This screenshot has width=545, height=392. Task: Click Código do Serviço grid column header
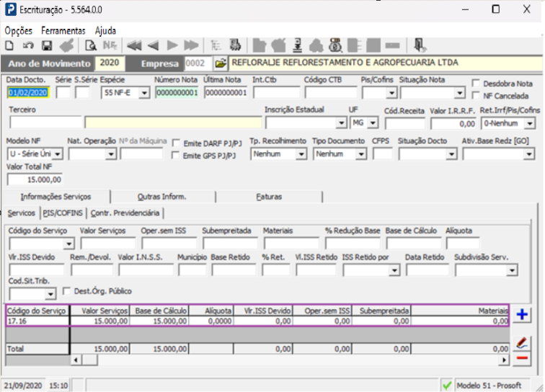(37, 311)
